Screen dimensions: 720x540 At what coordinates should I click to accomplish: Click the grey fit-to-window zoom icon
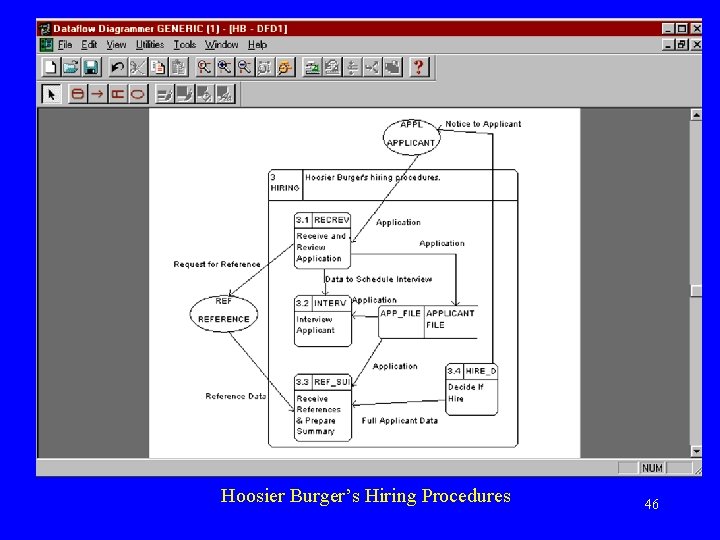coord(264,67)
